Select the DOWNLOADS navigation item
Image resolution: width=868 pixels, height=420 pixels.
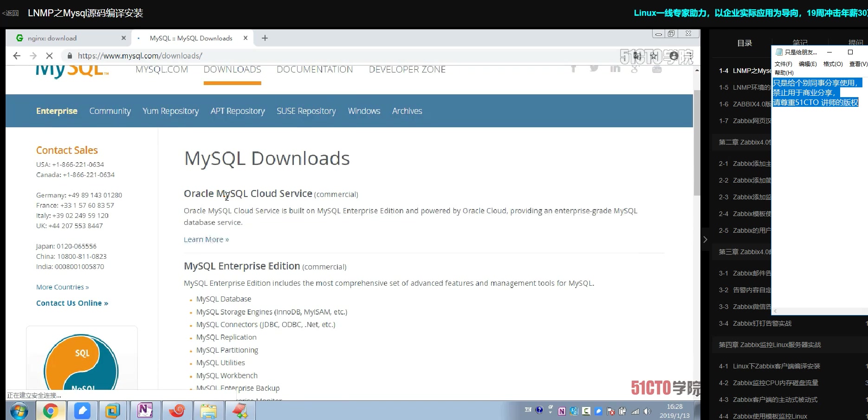tap(233, 70)
